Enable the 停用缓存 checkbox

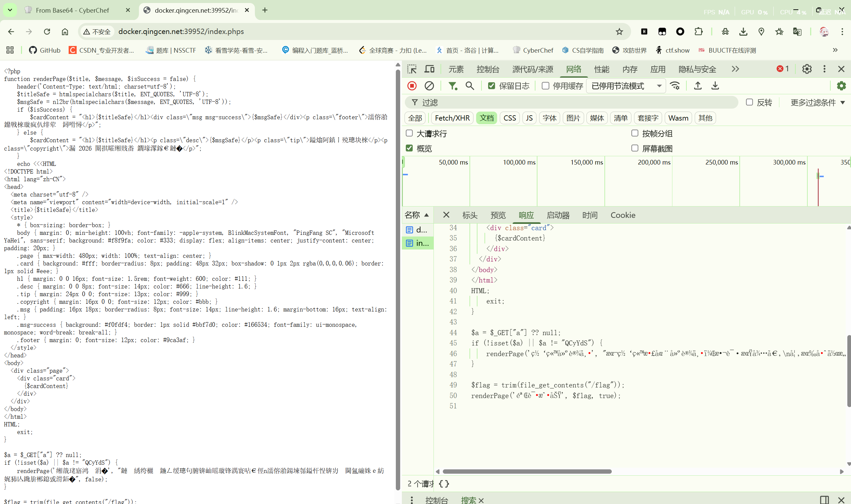click(x=545, y=86)
